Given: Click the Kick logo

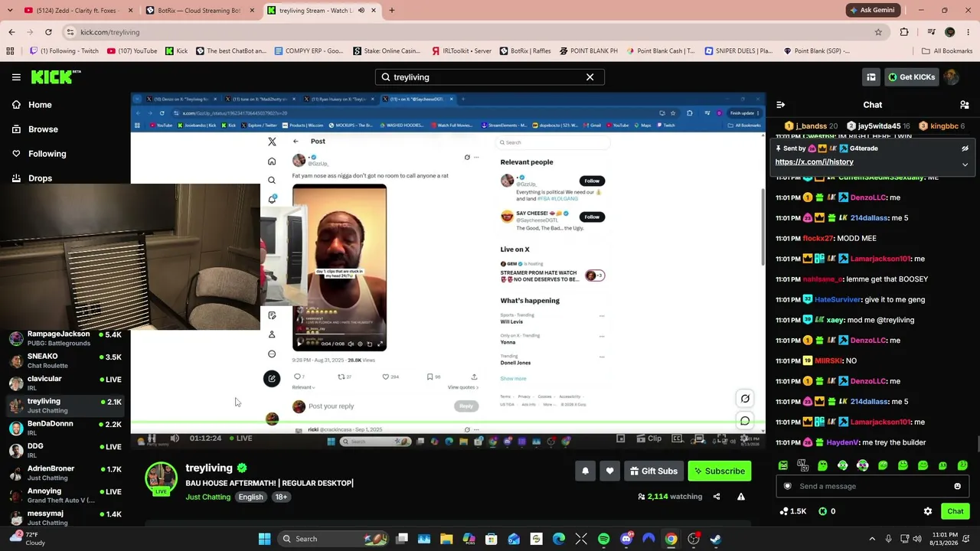Looking at the screenshot, I should click(x=56, y=77).
